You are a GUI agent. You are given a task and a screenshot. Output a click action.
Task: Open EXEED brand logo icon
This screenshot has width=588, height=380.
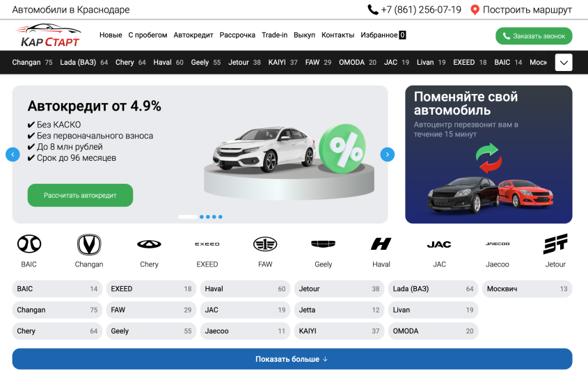tap(207, 244)
